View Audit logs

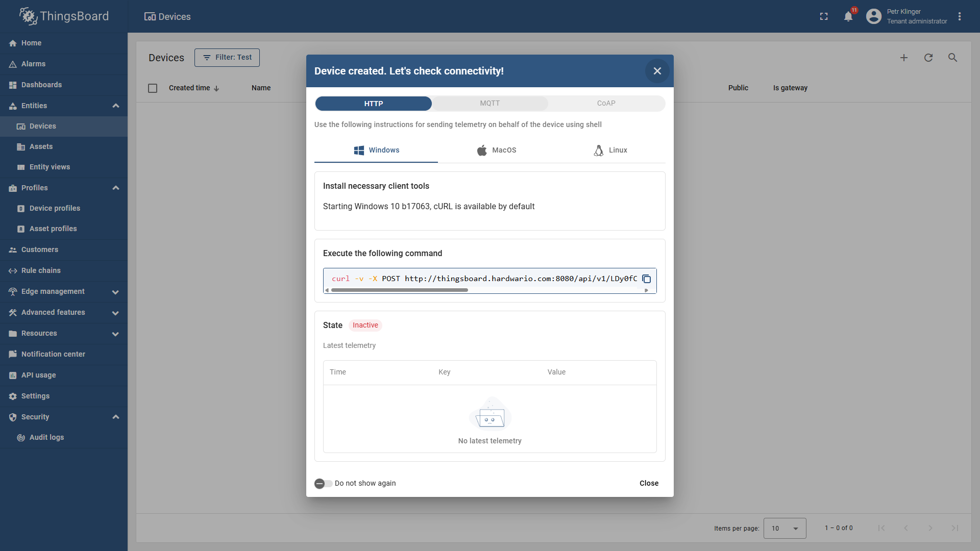click(46, 437)
